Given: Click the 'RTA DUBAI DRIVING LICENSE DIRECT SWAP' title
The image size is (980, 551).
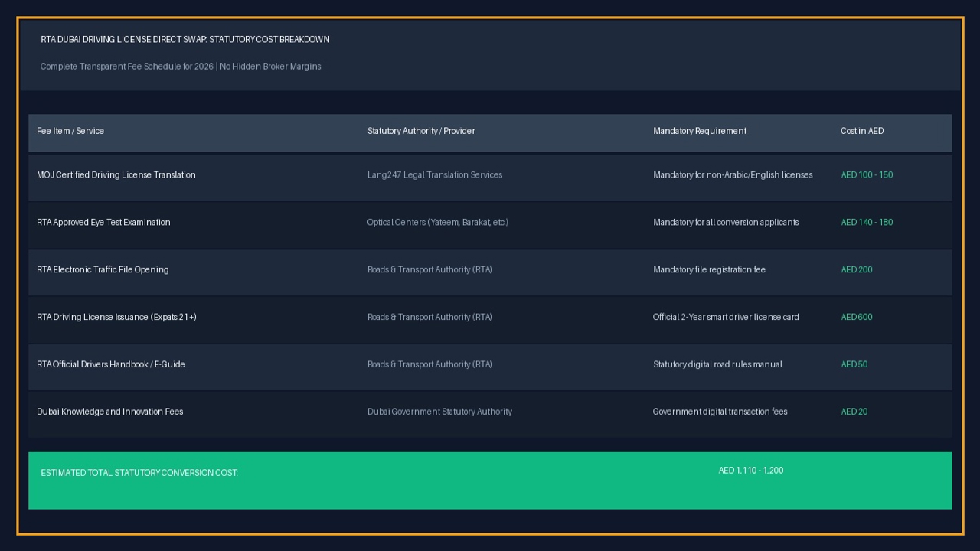Looking at the screenshot, I should [x=185, y=40].
